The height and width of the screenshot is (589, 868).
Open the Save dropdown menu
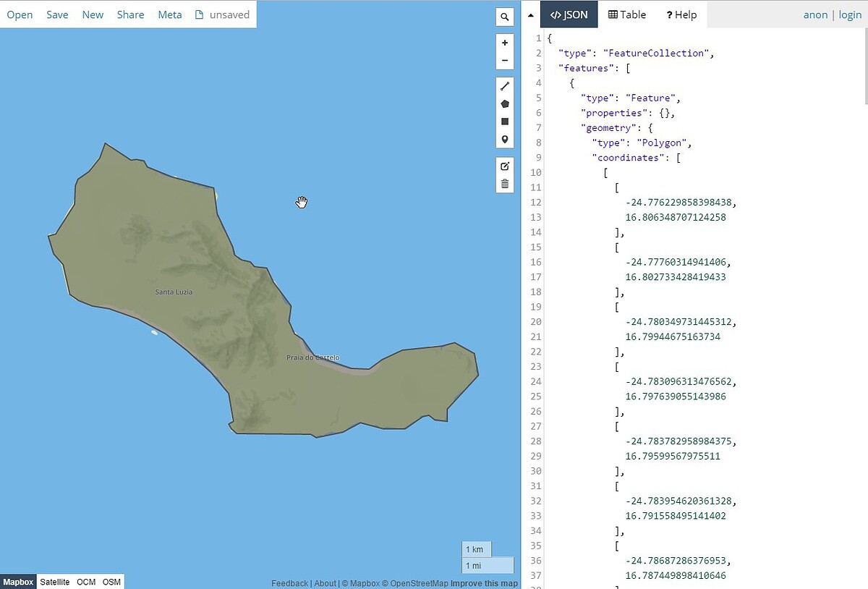[x=57, y=14]
